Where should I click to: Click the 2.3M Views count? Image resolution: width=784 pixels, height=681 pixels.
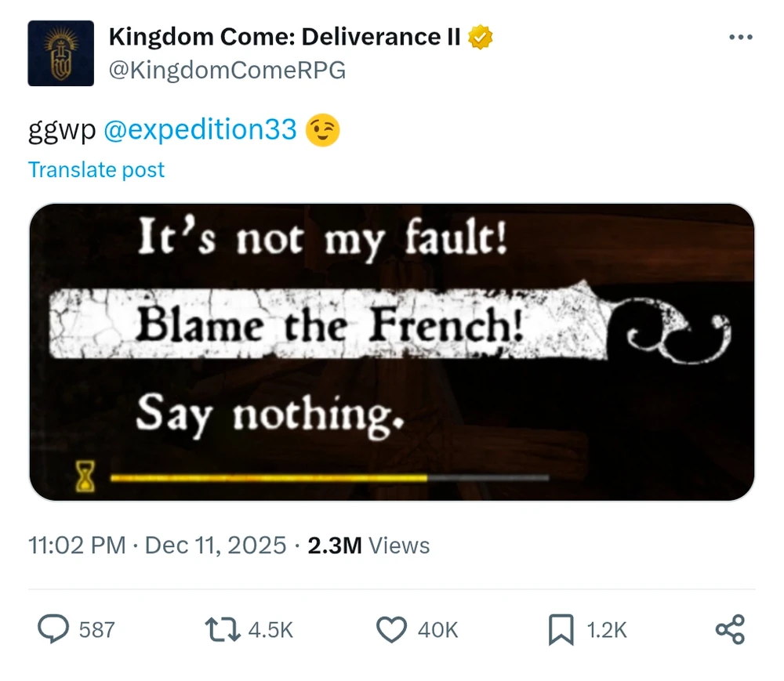click(x=368, y=545)
